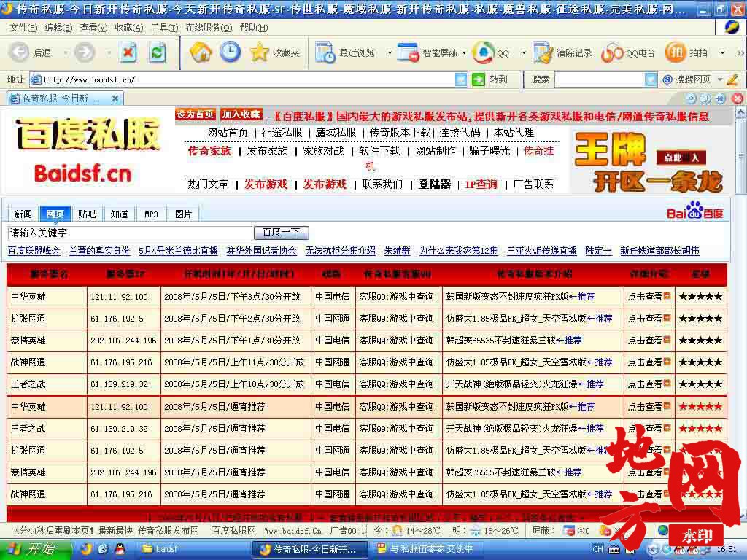Expand the 最近浏览 dropdown arrow

click(x=389, y=52)
